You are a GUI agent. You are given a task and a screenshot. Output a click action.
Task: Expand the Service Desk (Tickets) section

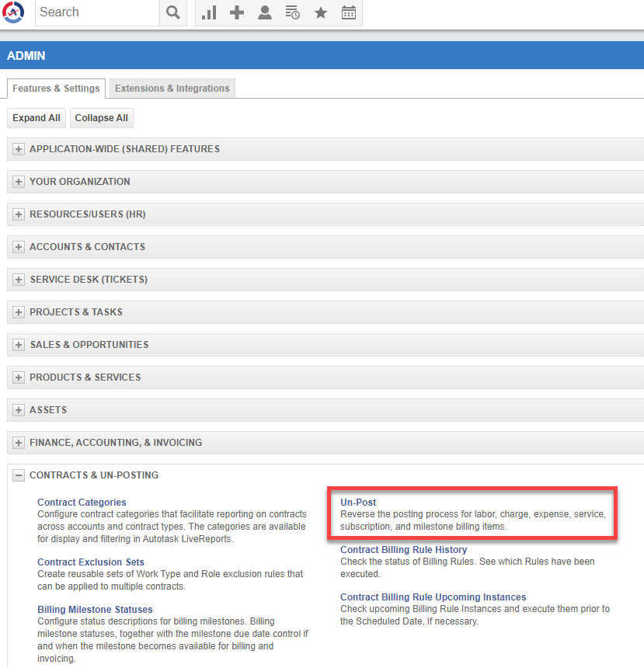tap(19, 280)
